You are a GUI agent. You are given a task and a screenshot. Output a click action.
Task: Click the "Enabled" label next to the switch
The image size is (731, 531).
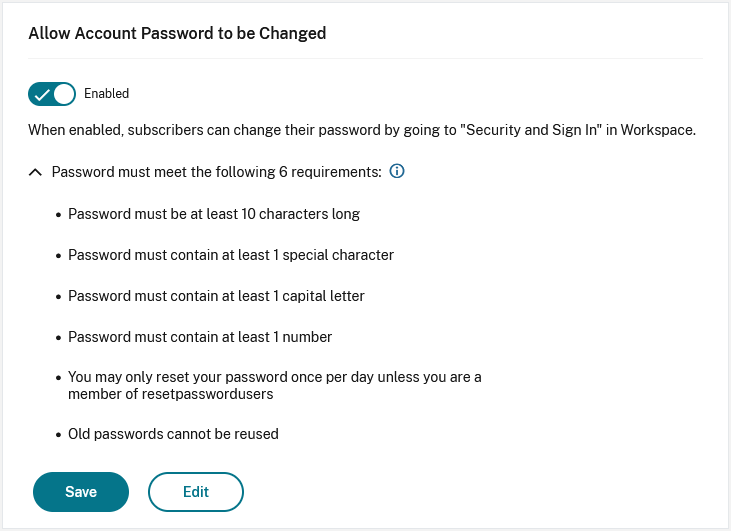pyautogui.click(x=106, y=94)
